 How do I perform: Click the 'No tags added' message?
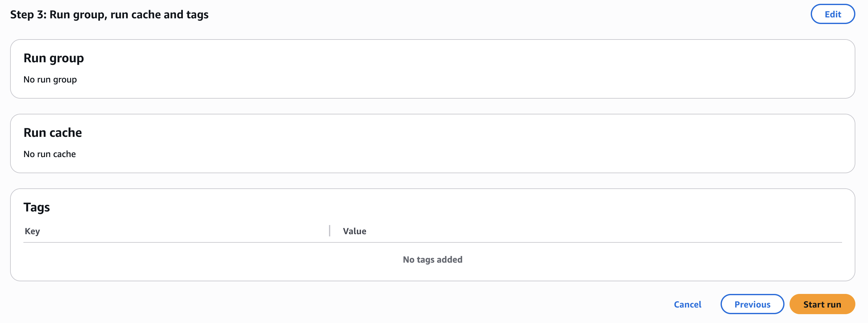click(433, 259)
